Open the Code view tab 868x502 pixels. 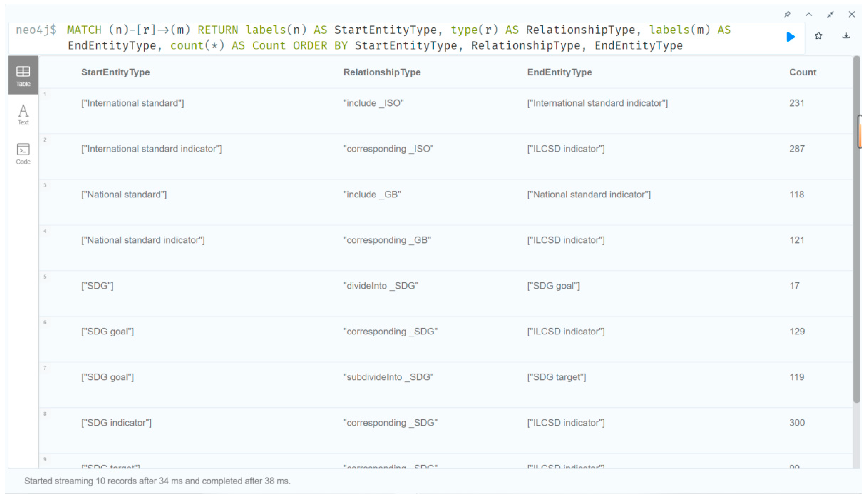coord(23,154)
